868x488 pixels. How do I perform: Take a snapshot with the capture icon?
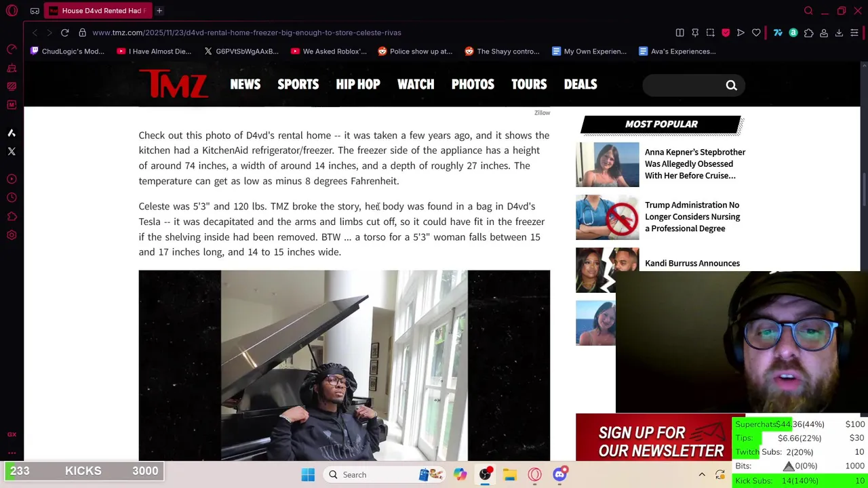tap(710, 33)
